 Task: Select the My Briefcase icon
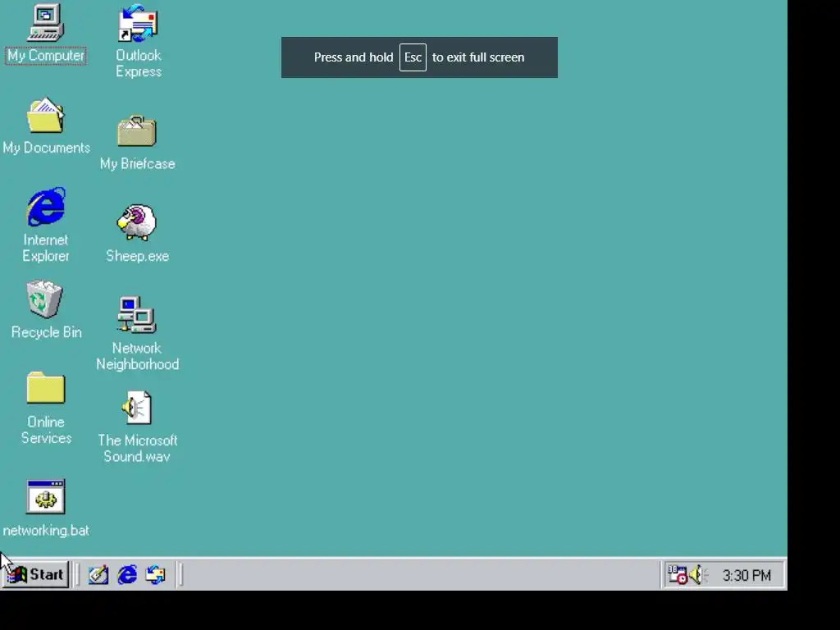tap(137, 130)
